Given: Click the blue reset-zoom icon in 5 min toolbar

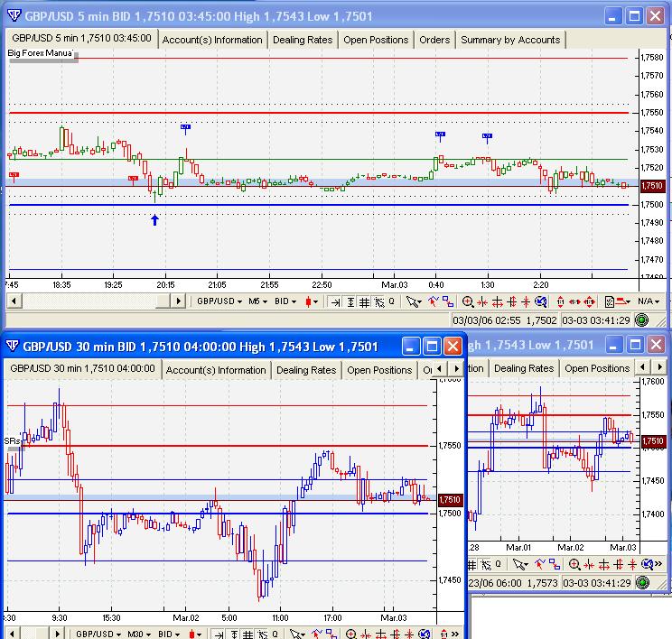Looking at the screenshot, I should (540, 301).
